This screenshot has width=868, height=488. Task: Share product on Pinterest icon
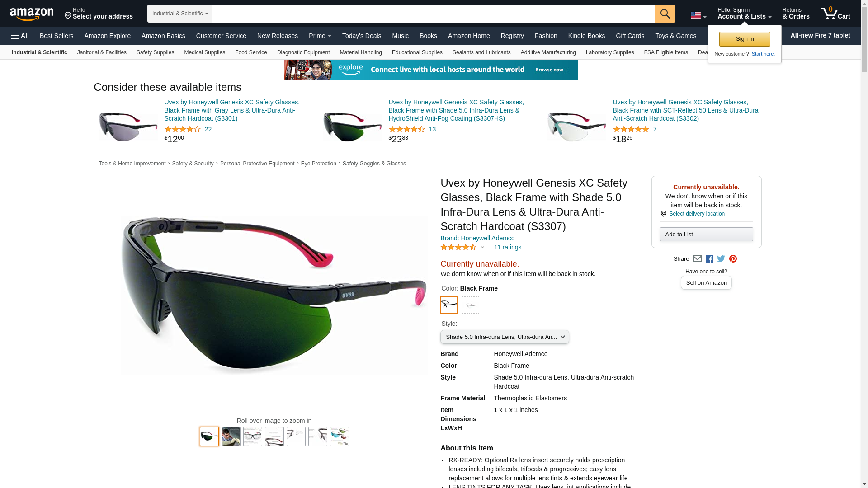coord(733,259)
